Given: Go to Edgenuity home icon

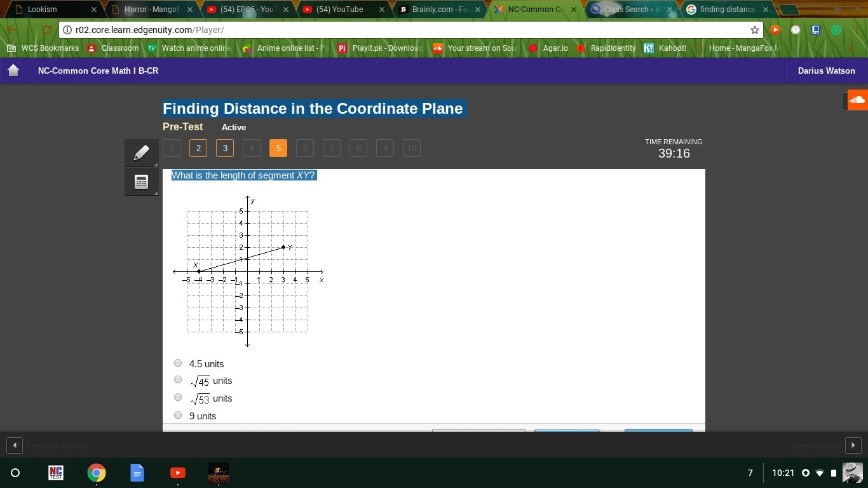Looking at the screenshot, I should (x=13, y=71).
